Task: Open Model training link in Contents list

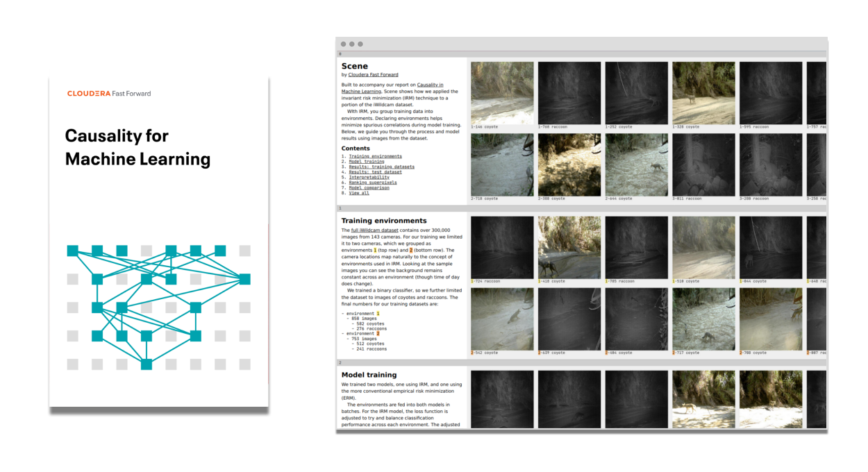Action: (366, 162)
